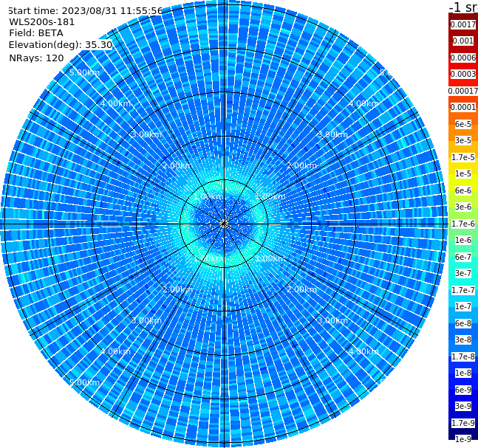
Task: Click the 6e-7 colorbar label
Action: (463, 257)
